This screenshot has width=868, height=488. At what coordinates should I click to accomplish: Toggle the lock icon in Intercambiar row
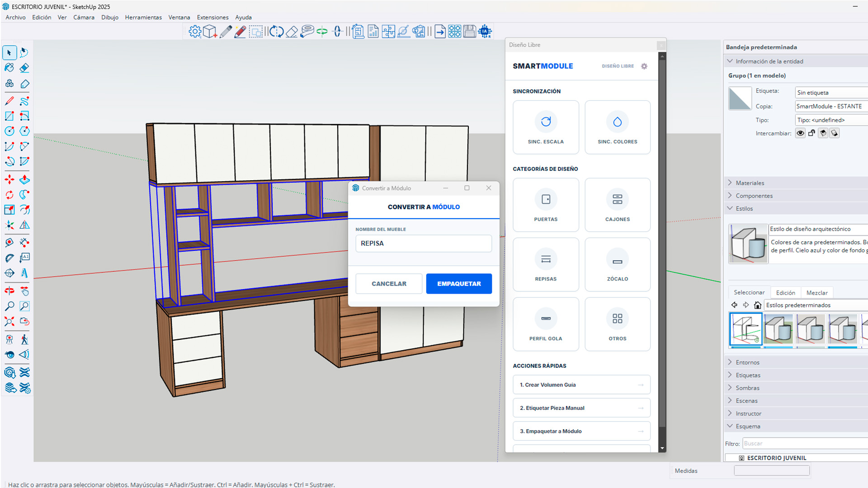point(811,133)
